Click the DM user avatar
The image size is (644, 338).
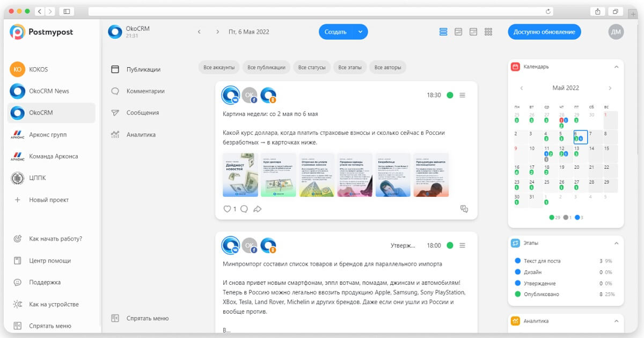pyautogui.click(x=616, y=32)
